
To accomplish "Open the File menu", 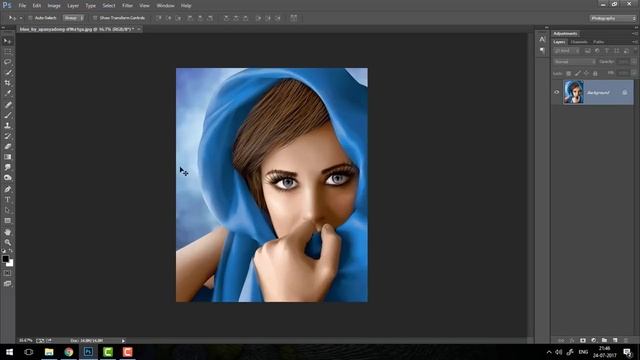I will tap(22, 6).
